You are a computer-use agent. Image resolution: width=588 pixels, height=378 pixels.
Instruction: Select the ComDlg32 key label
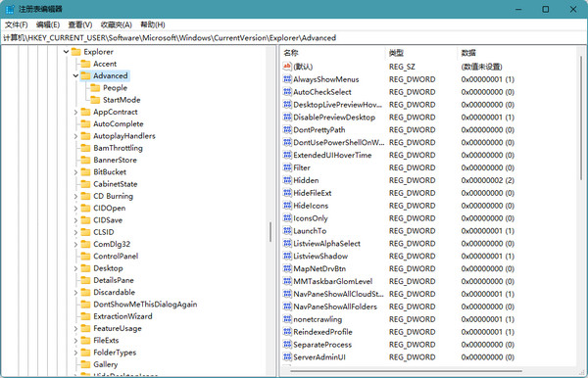coord(112,244)
